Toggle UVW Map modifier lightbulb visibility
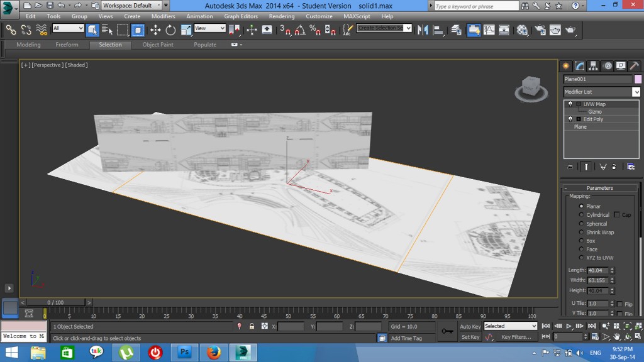Screen dimensions: 644x362 [x=570, y=104]
